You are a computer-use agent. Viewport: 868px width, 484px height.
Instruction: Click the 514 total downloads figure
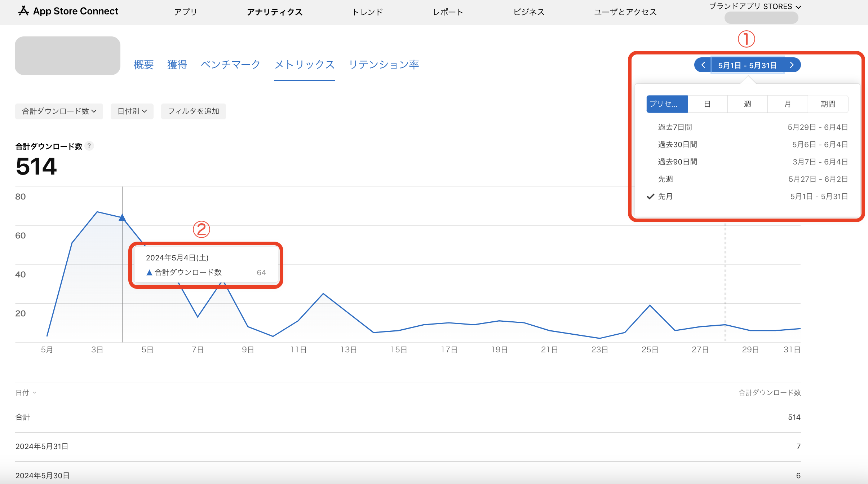36,166
